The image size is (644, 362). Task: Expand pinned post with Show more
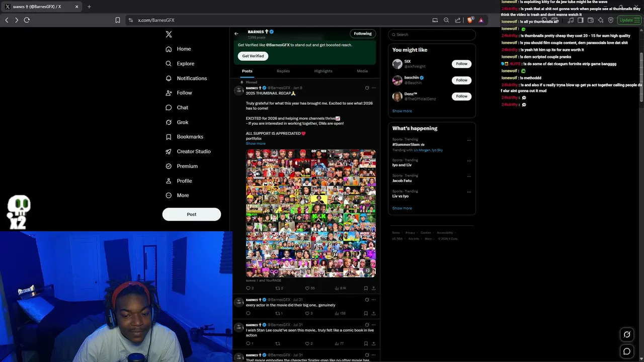(256, 144)
